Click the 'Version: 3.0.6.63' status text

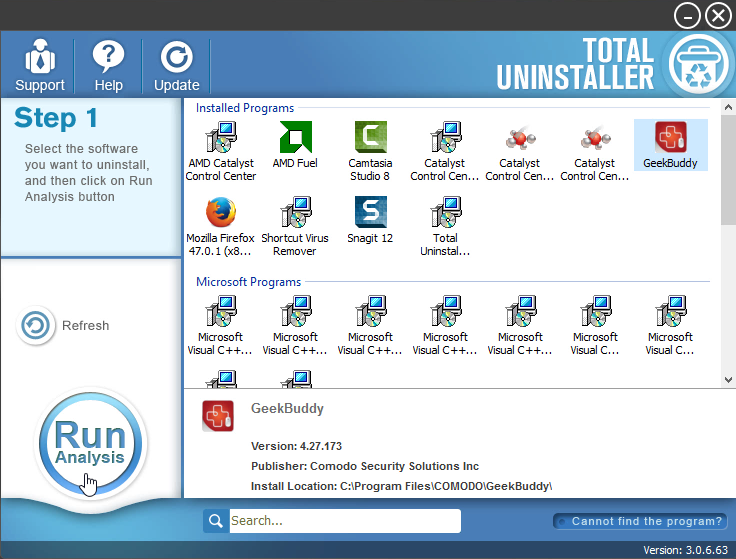click(685, 550)
